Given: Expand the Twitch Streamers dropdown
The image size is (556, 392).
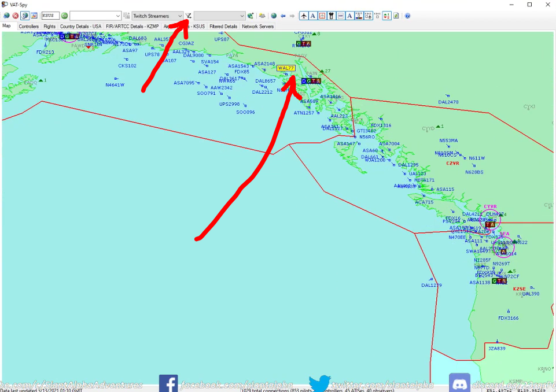Looking at the screenshot, I should click(x=180, y=16).
